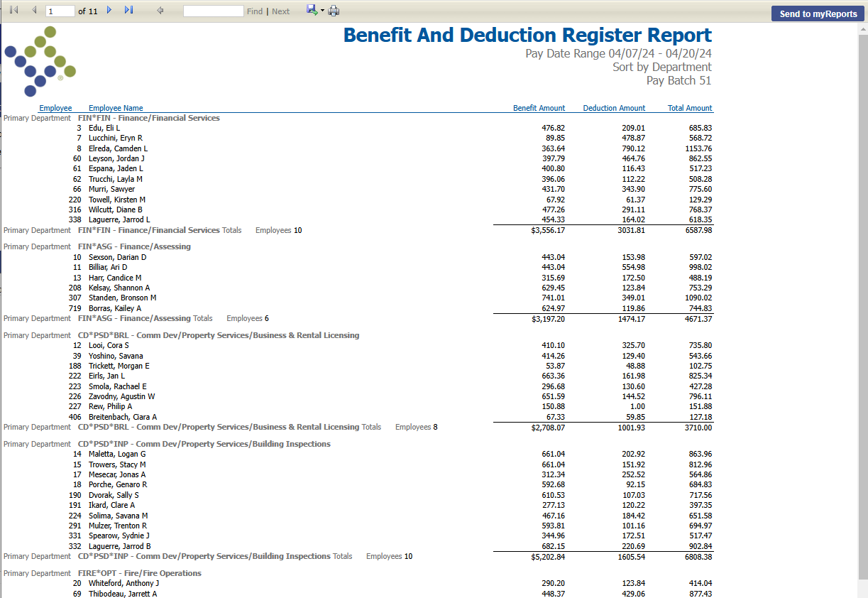Select employee Laguerre, Jarrod B
The width and height of the screenshot is (868, 598).
click(120, 546)
